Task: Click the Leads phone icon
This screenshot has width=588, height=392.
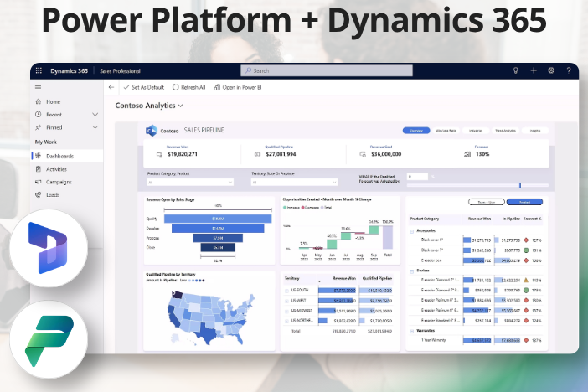Action: click(39, 194)
